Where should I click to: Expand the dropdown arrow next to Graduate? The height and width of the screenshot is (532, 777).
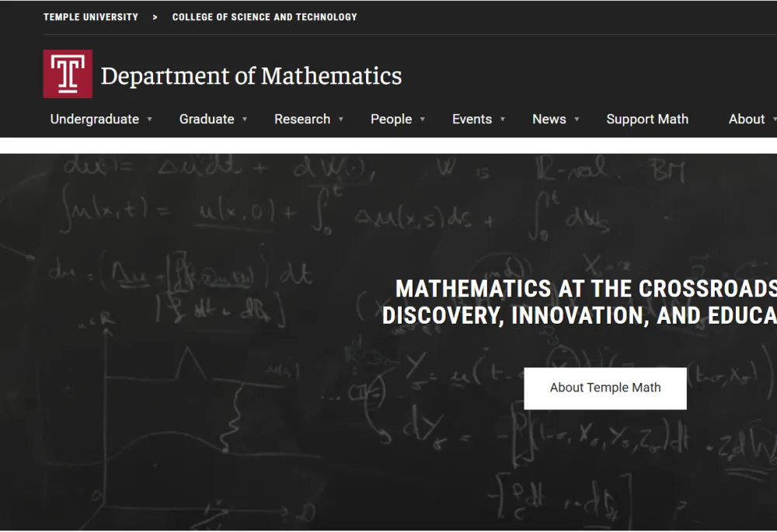click(x=245, y=120)
